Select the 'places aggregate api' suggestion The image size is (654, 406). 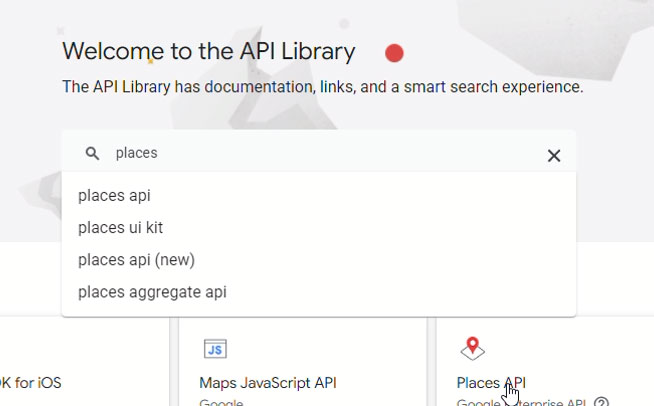(x=319, y=292)
